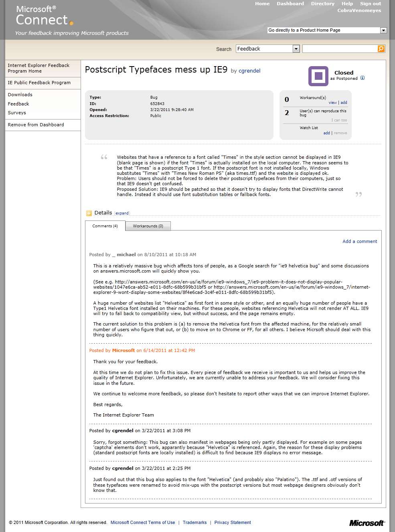Click the info icon beside Postponed
This screenshot has height=532, width=395.
[363, 78]
